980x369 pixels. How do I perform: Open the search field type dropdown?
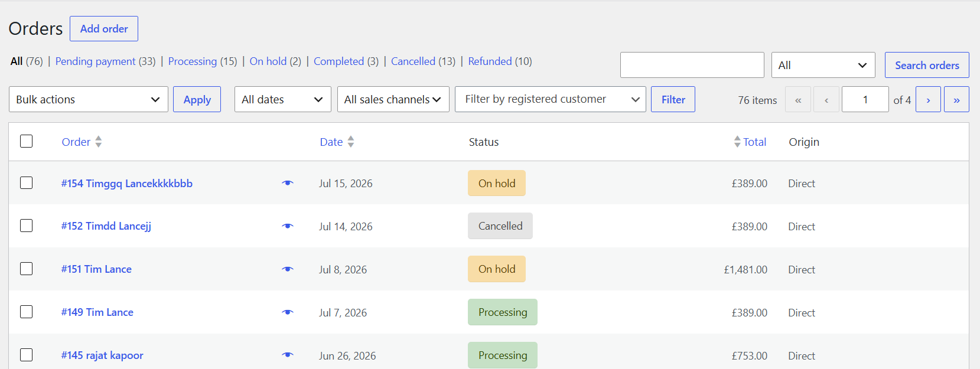pos(823,65)
